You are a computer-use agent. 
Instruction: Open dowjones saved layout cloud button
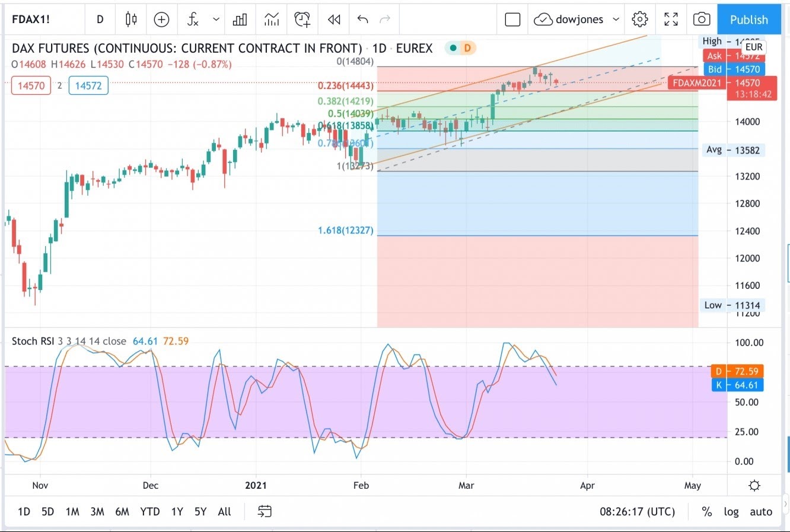coord(568,20)
